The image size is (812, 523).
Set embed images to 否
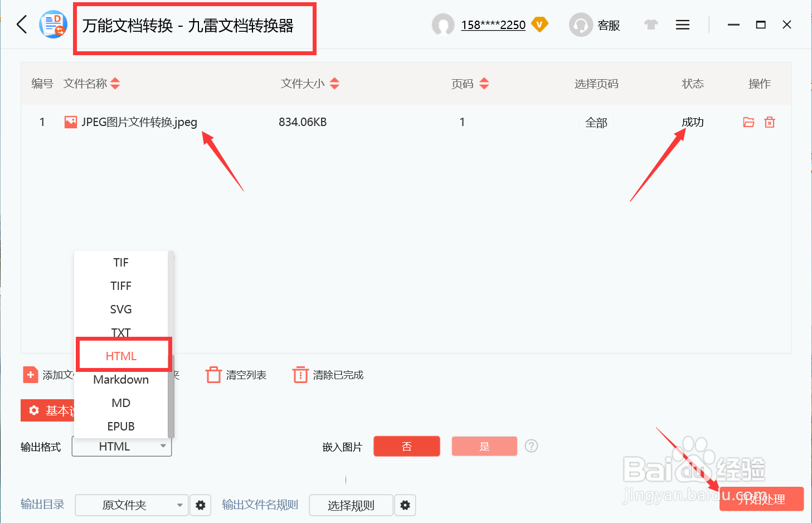coord(407,446)
